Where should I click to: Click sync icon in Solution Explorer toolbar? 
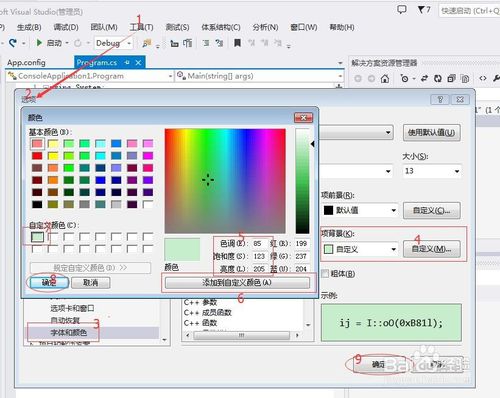click(x=424, y=79)
